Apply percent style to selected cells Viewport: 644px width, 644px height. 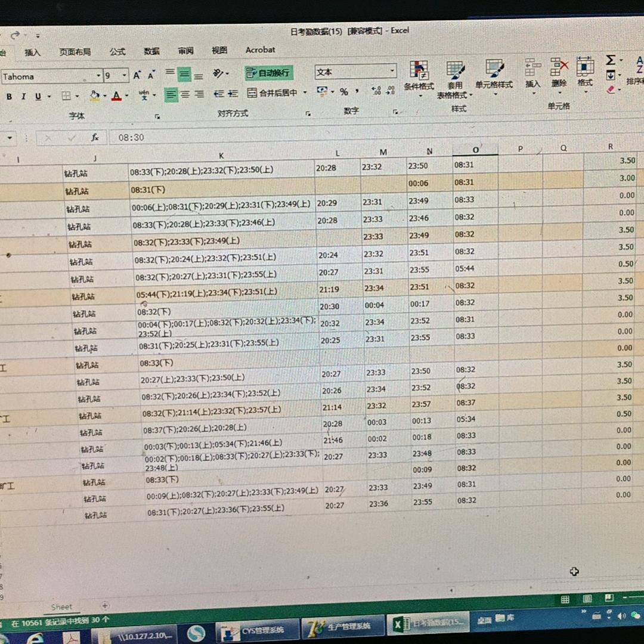344,92
